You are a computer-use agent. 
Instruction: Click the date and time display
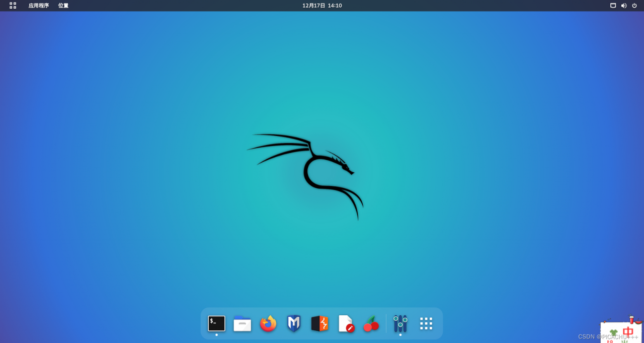[x=321, y=6]
